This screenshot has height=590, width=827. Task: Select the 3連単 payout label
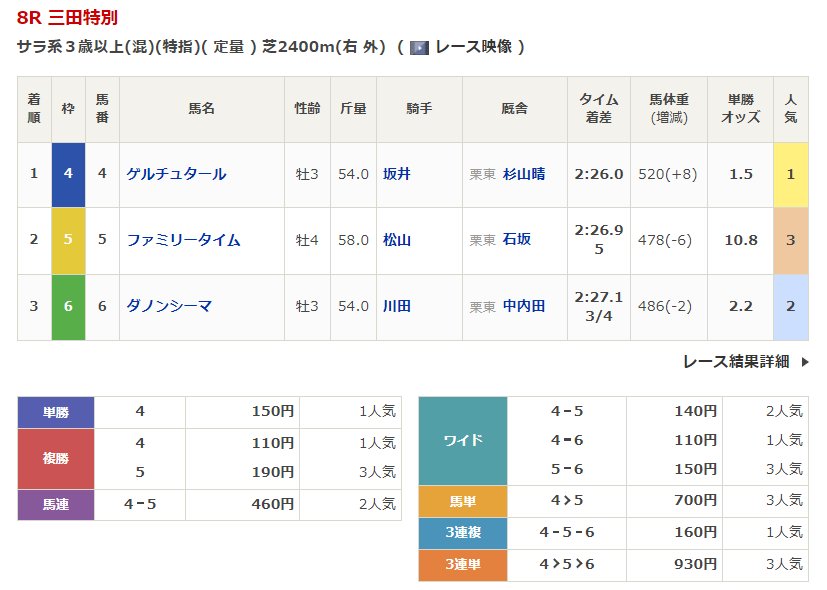pyautogui.click(x=463, y=565)
